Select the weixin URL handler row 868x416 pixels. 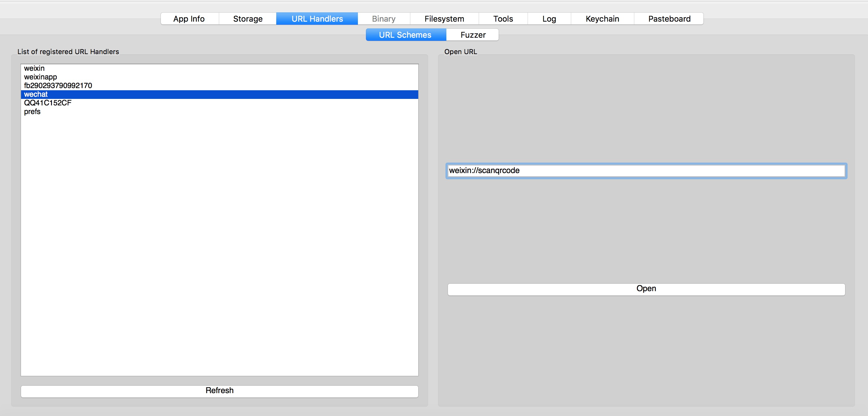point(219,68)
